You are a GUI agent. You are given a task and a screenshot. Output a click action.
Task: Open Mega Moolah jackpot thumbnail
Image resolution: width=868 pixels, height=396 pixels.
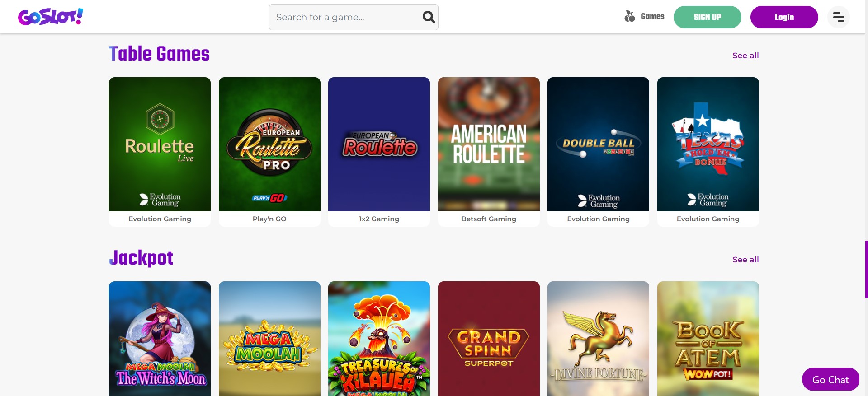269,339
